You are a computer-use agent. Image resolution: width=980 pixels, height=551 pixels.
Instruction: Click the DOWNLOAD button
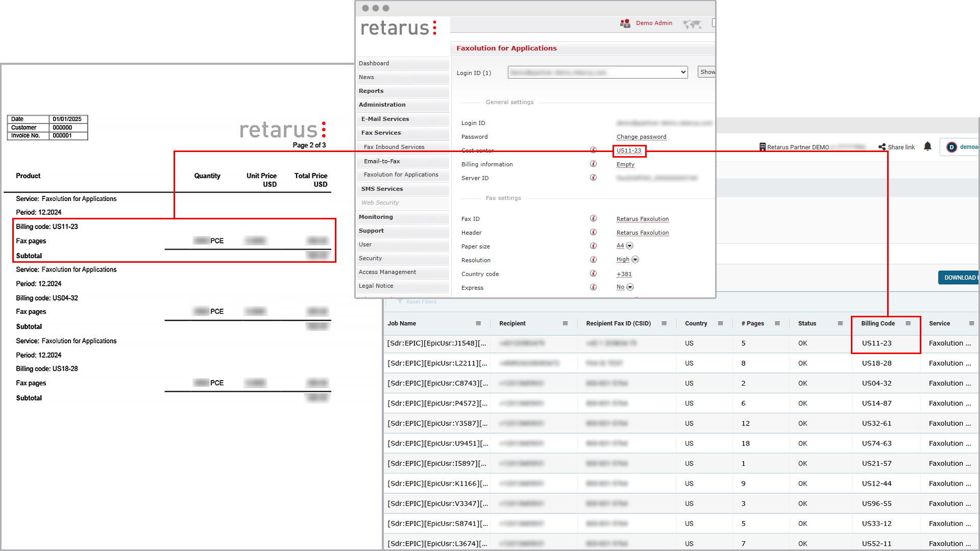tap(959, 278)
